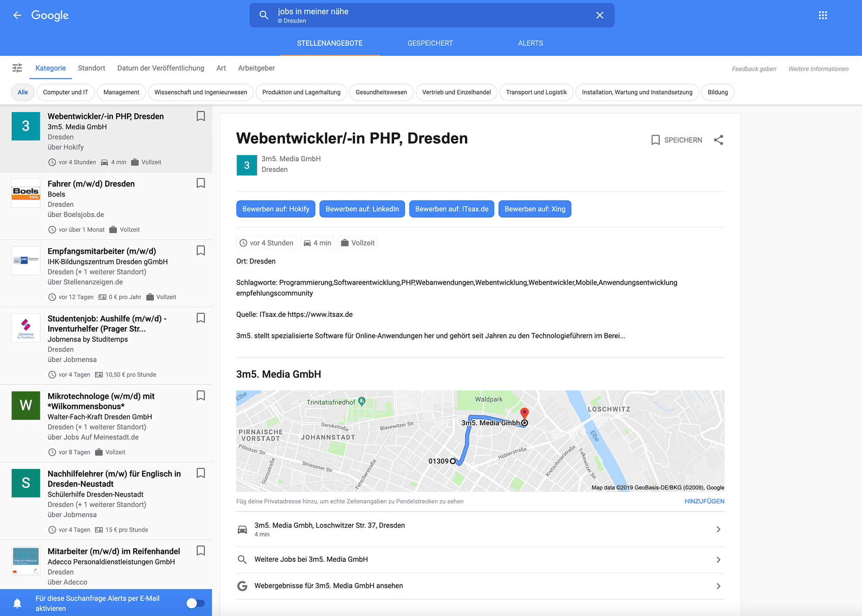This screenshot has height=616, width=862.
Task: Expand Weitere Jobs bei 3m5. Media GmbH
Action: click(480, 560)
